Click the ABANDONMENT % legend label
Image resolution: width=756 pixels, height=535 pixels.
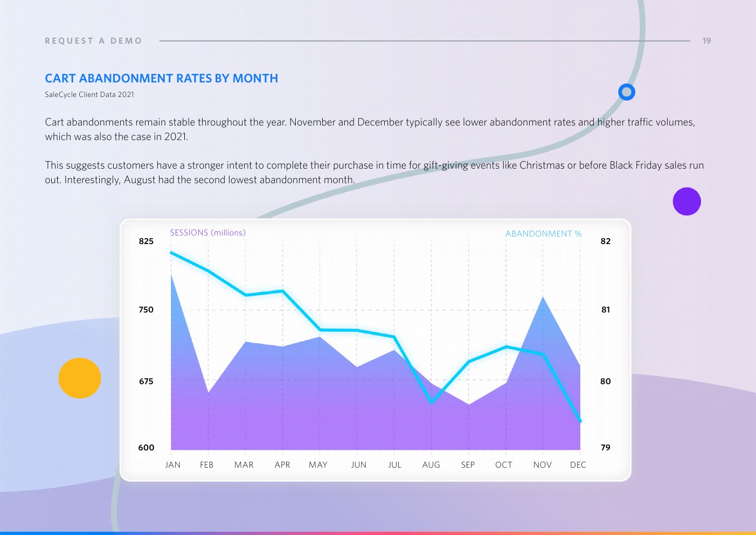pyautogui.click(x=544, y=234)
